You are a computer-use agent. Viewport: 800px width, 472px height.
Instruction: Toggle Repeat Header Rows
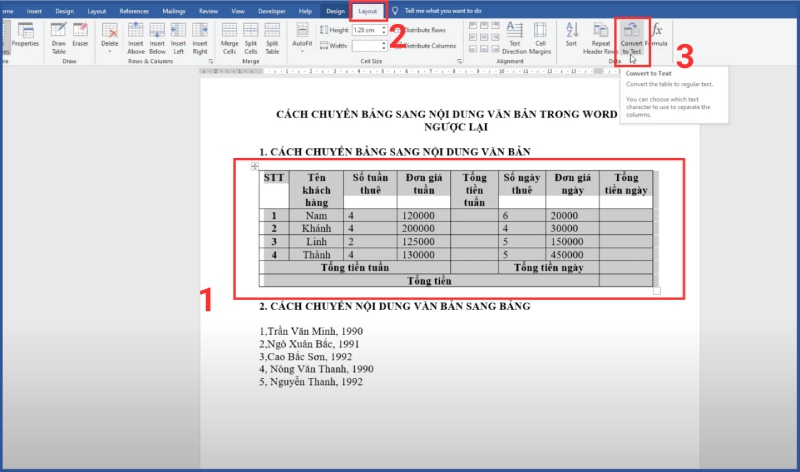point(601,38)
